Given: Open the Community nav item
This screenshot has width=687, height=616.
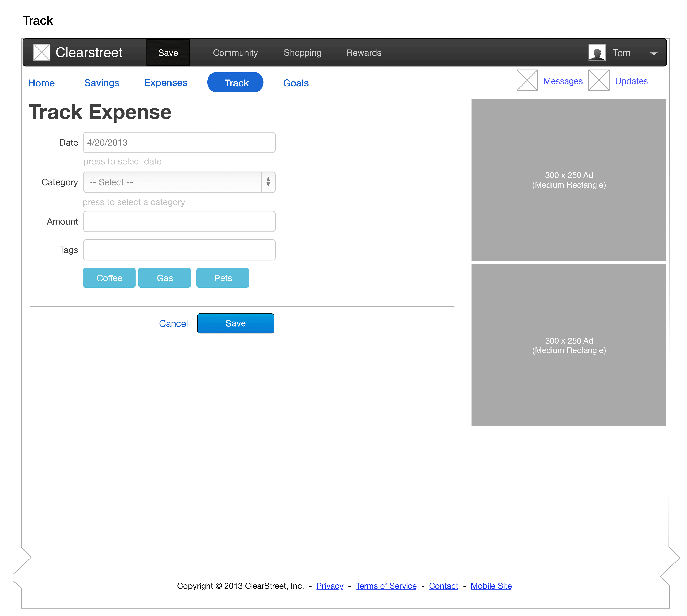Looking at the screenshot, I should point(235,53).
